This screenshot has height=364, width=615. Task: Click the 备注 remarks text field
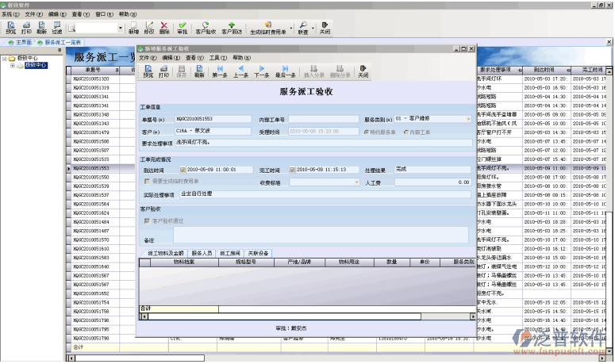pos(321,234)
